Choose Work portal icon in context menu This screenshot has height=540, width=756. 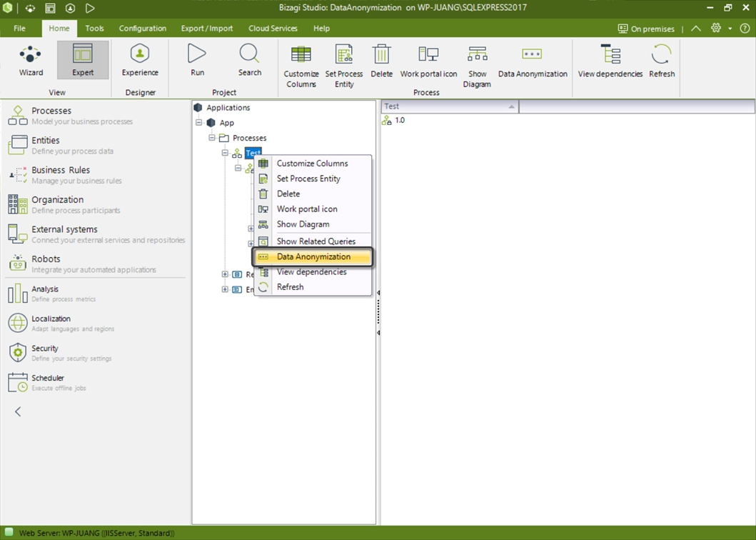pyautogui.click(x=313, y=209)
